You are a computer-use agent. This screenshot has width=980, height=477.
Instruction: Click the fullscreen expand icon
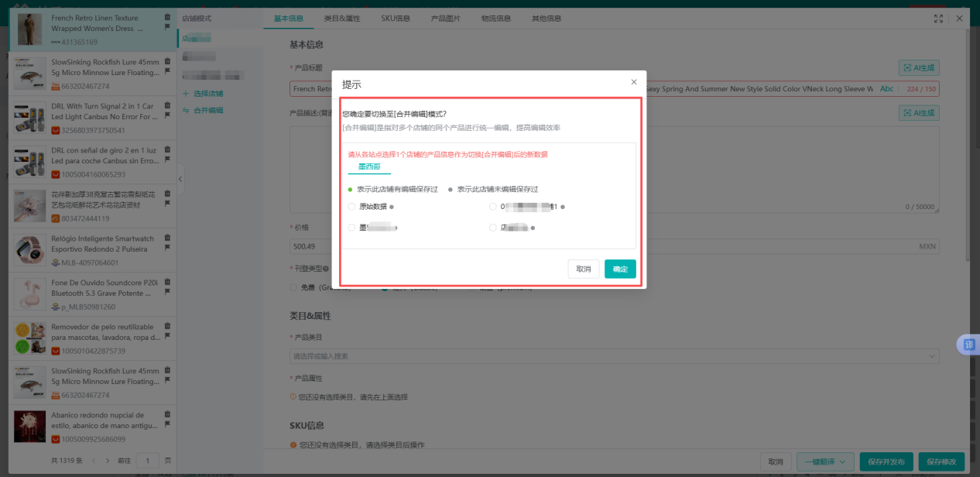938,19
